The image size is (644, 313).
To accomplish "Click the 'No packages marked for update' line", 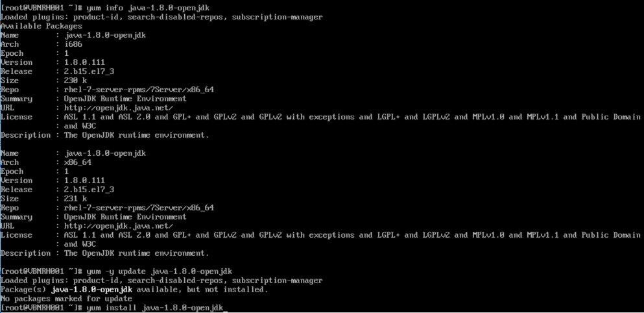I will [x=67, y=299].
